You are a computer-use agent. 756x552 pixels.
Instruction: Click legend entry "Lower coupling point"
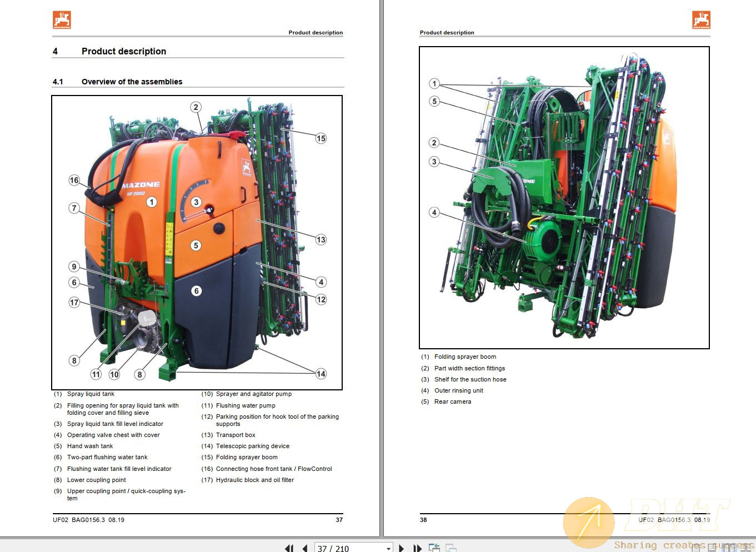97,480
